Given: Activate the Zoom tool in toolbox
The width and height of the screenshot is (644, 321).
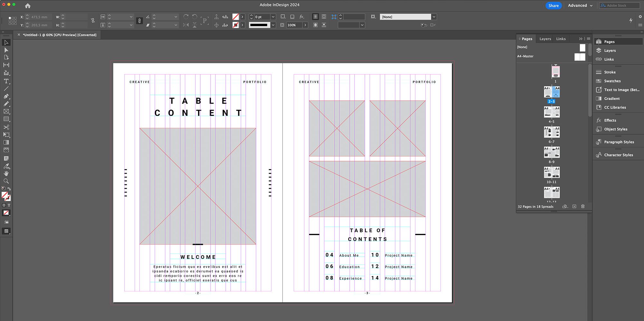Looking at the screenshot, I should tap(6, 181).
